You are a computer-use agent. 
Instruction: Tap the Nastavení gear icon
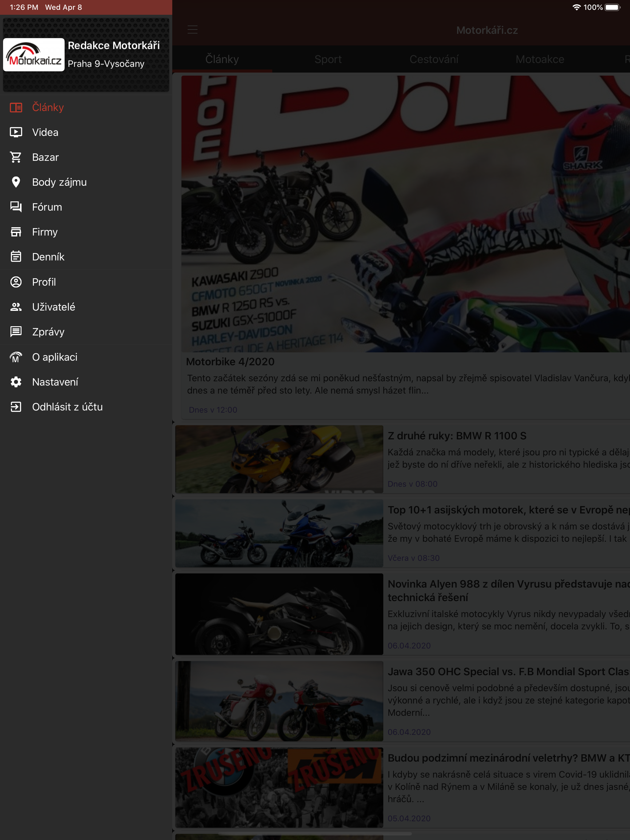tap(16, 382)
